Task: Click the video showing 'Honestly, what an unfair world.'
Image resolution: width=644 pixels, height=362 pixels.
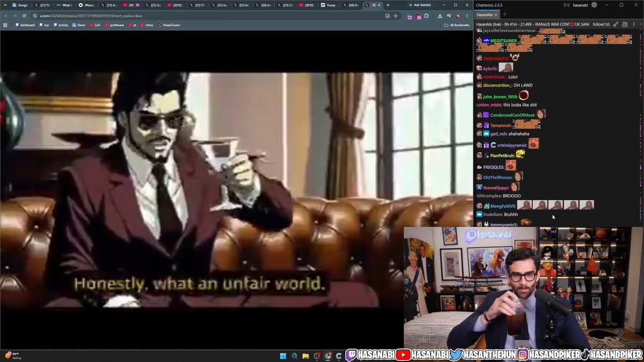Action: [236, 189]
